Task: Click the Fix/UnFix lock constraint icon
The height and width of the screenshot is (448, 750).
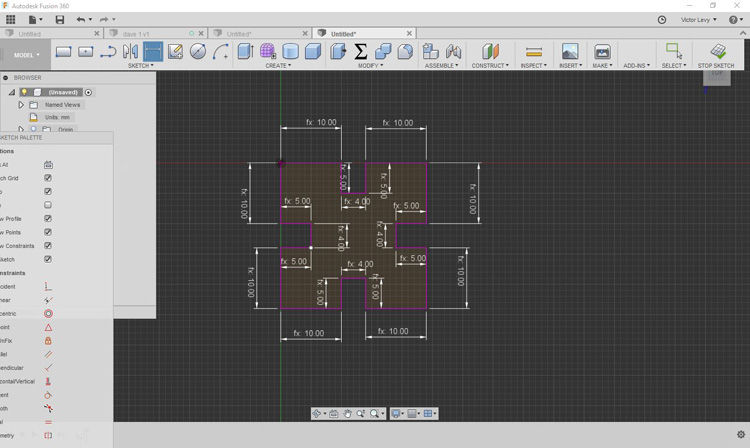Action: [48, 340]
